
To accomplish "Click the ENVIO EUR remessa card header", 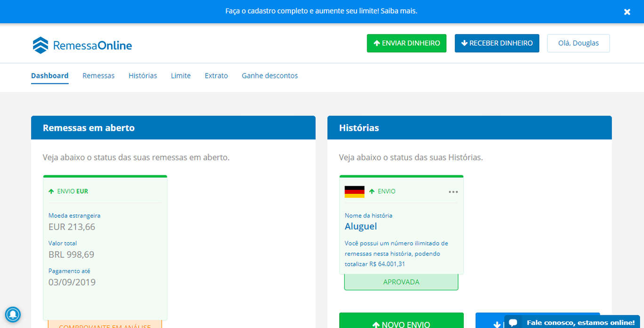I will point(68,191).
